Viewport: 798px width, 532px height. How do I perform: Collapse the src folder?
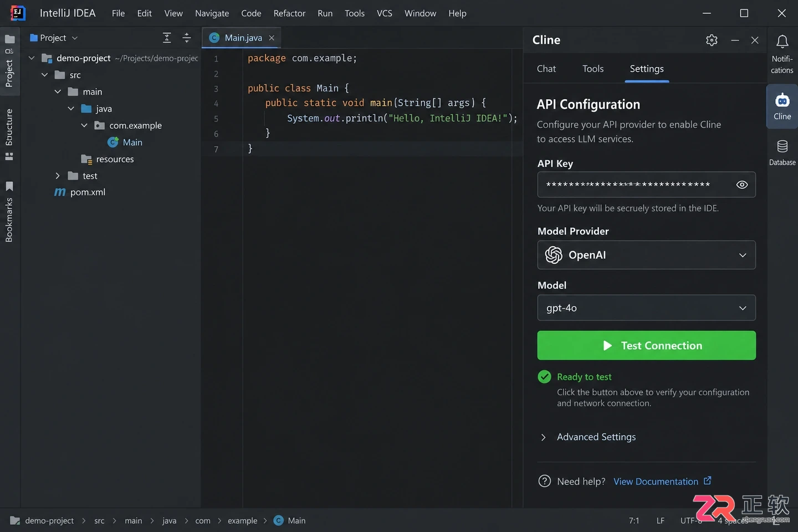[x=45, y=75]
